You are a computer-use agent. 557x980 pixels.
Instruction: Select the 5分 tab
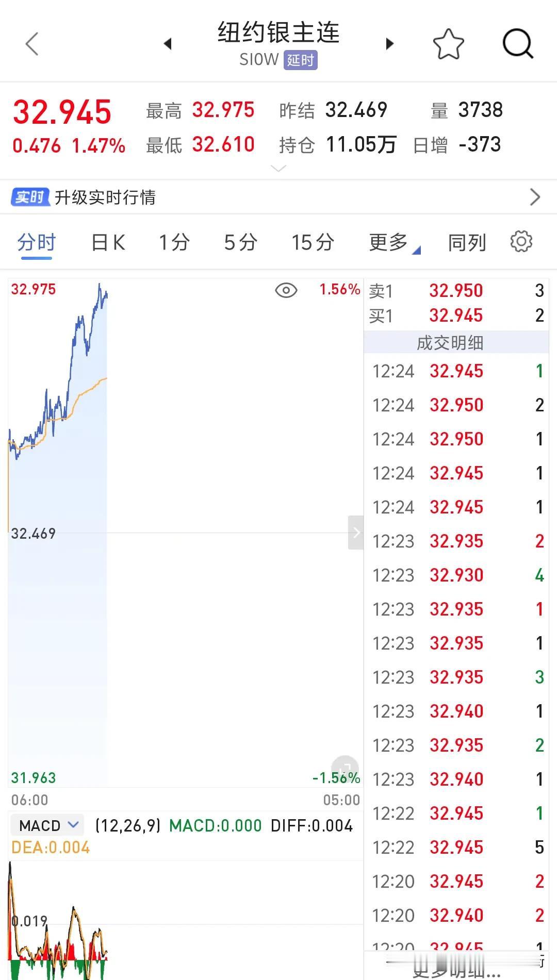click(240, 242)
